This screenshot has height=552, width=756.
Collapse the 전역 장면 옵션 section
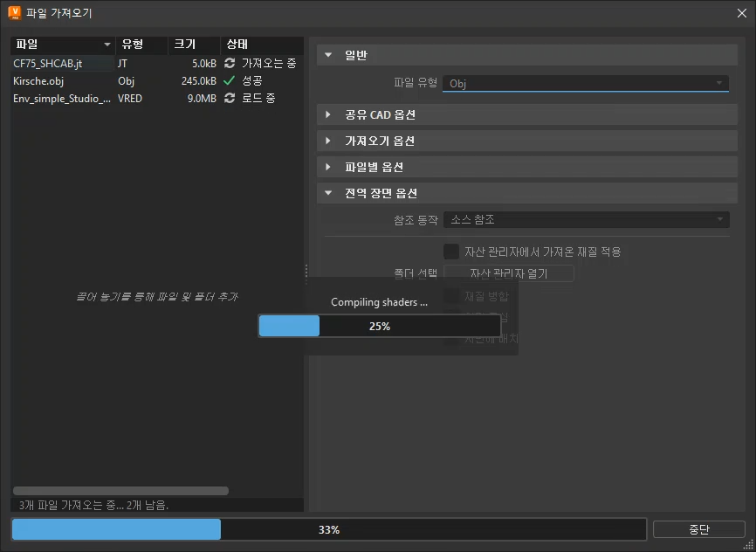tap(527, 193)
